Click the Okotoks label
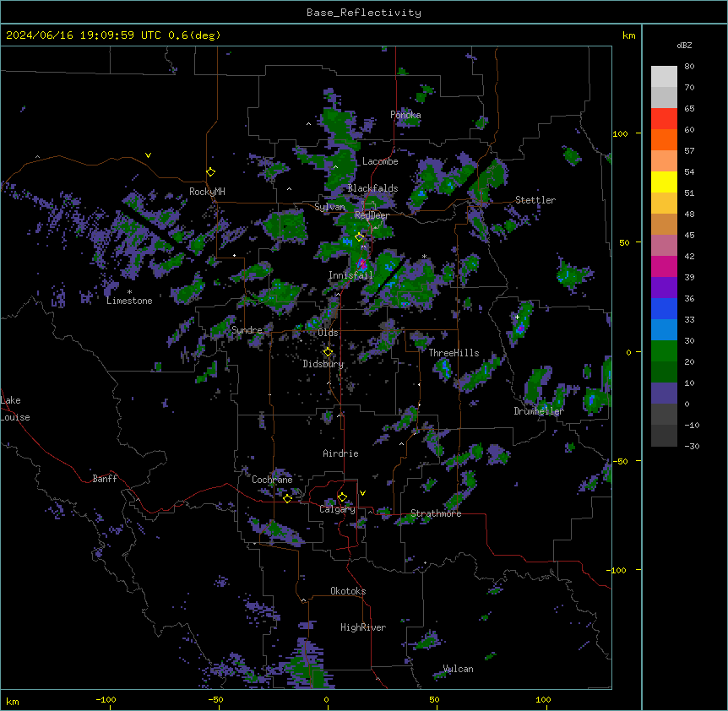Image resolution: width=728 pixels, height=711 pixels. (348, 591)
